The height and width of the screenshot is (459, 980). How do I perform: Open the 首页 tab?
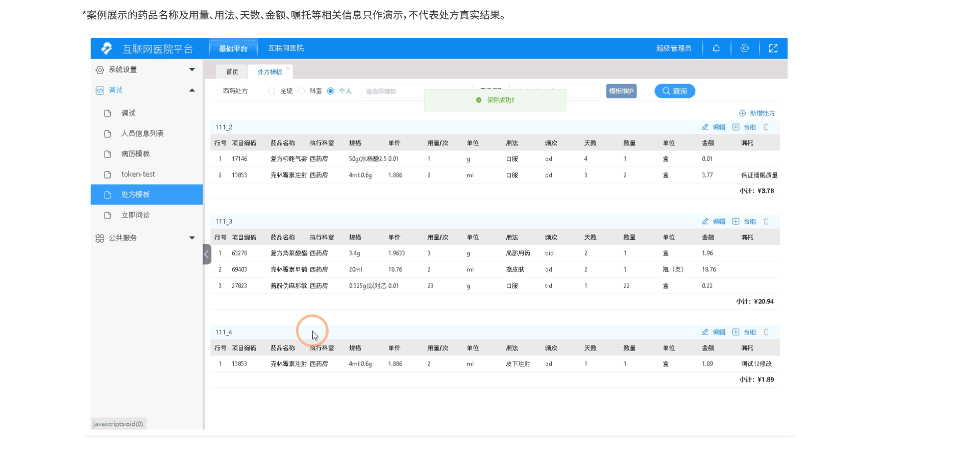(x=232, y=72)
